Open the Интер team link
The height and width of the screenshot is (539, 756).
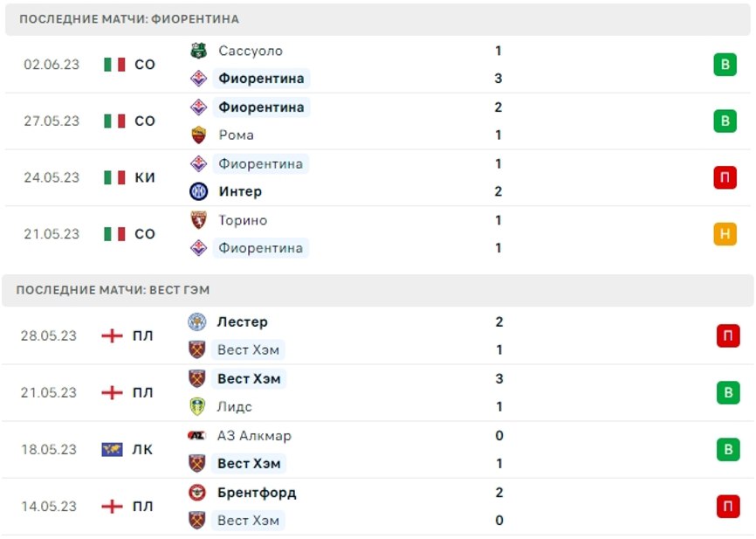(240, 191)
